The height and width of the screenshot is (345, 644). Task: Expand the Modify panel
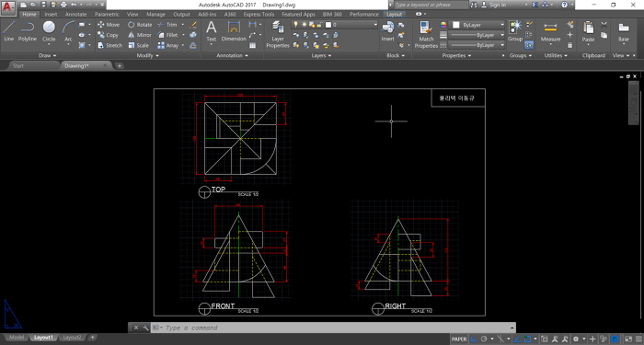147,55
